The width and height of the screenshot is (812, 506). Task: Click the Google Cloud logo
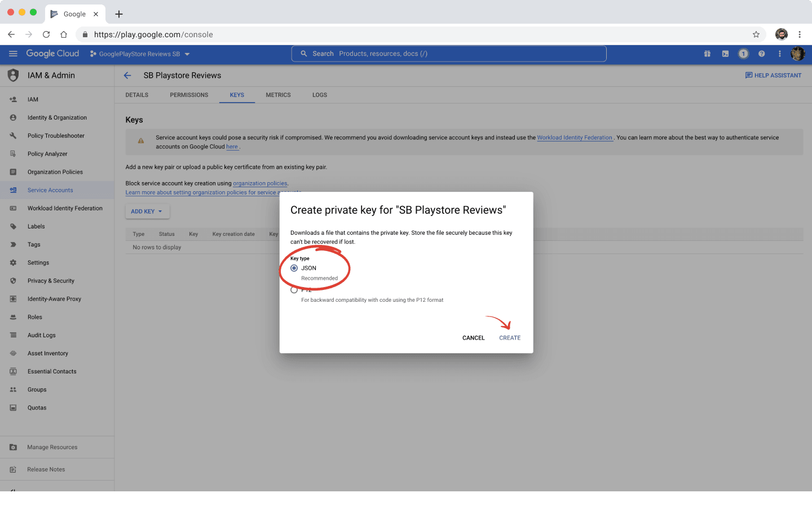pos(52,54)
